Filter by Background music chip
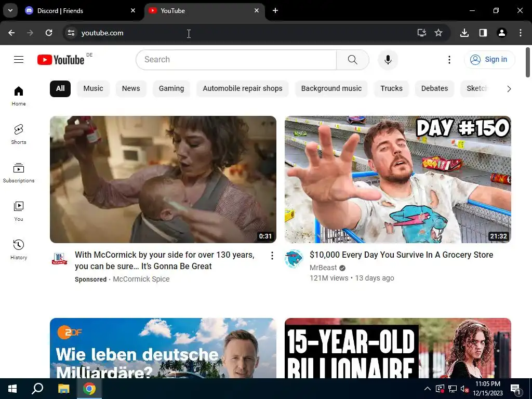 pos(331,88)
